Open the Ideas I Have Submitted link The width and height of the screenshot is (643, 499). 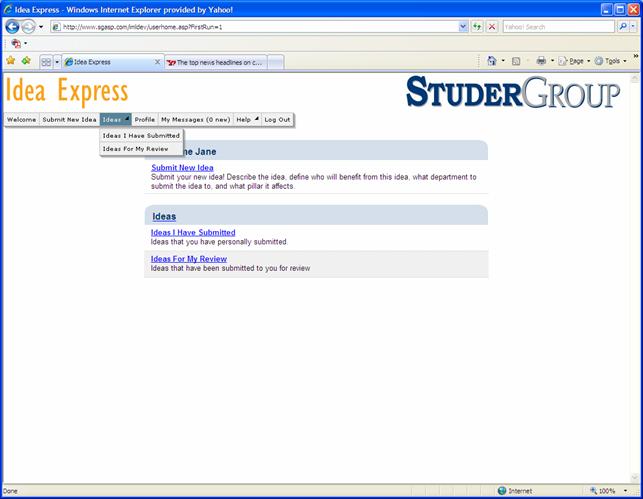pos(193,232)
